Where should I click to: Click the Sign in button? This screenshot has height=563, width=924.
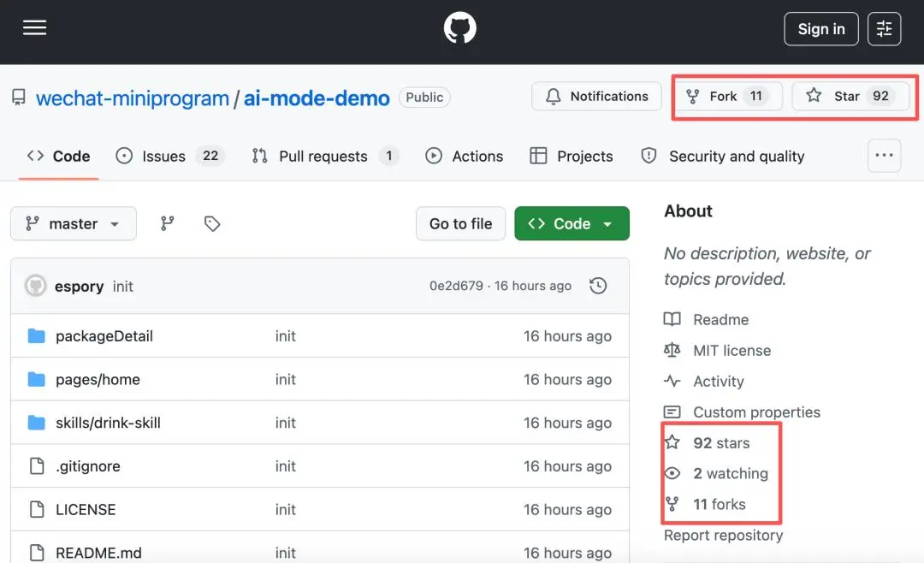pos(820,29)
